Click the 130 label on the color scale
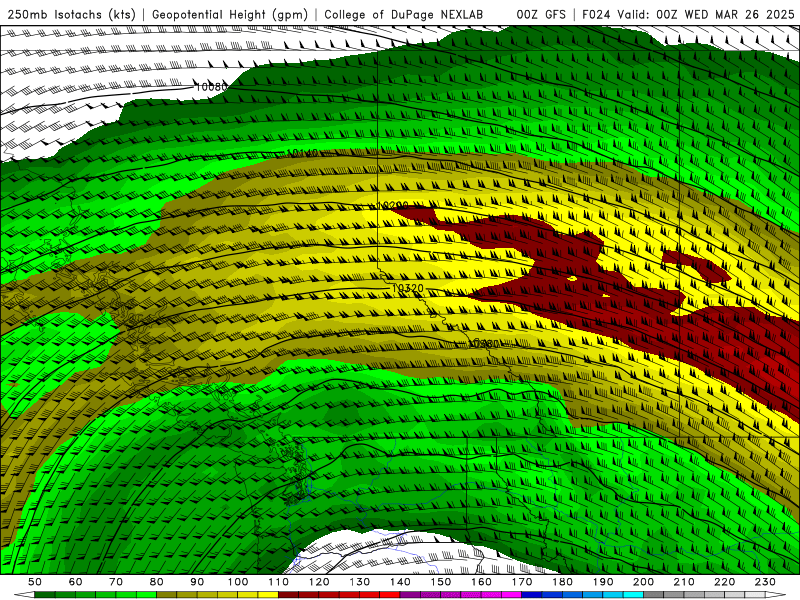 360,582
